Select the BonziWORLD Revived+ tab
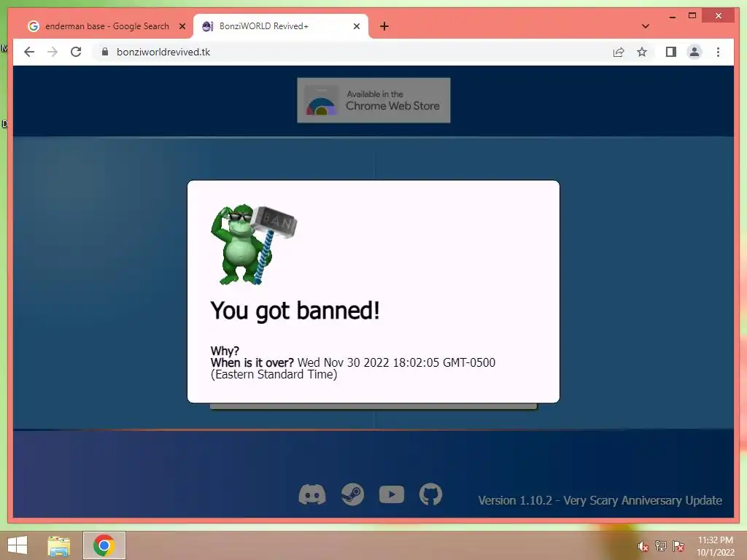 tap(281, 26)
